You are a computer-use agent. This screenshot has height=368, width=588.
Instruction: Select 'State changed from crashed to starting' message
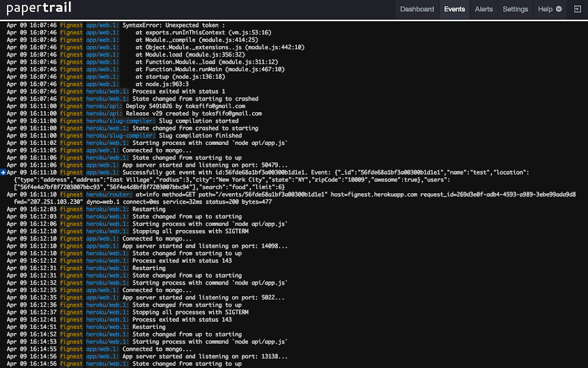[x=195, y=128]
